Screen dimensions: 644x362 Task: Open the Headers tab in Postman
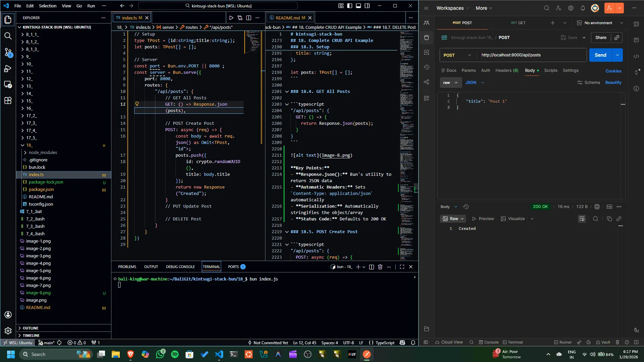[506, 70]
